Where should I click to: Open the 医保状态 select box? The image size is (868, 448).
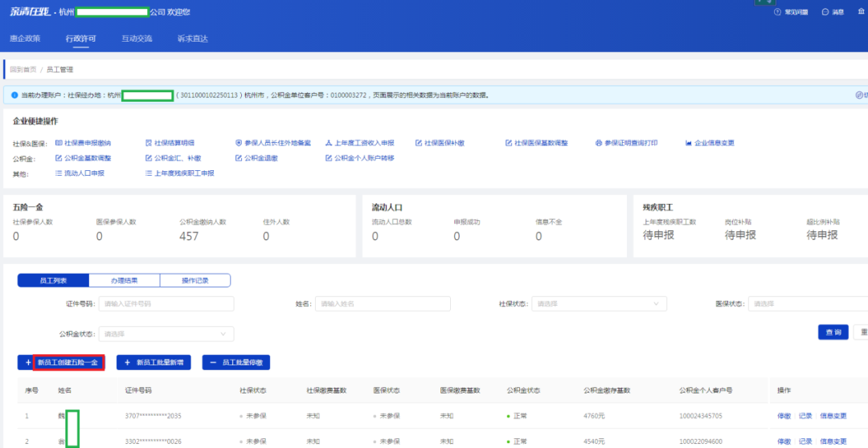807,304
